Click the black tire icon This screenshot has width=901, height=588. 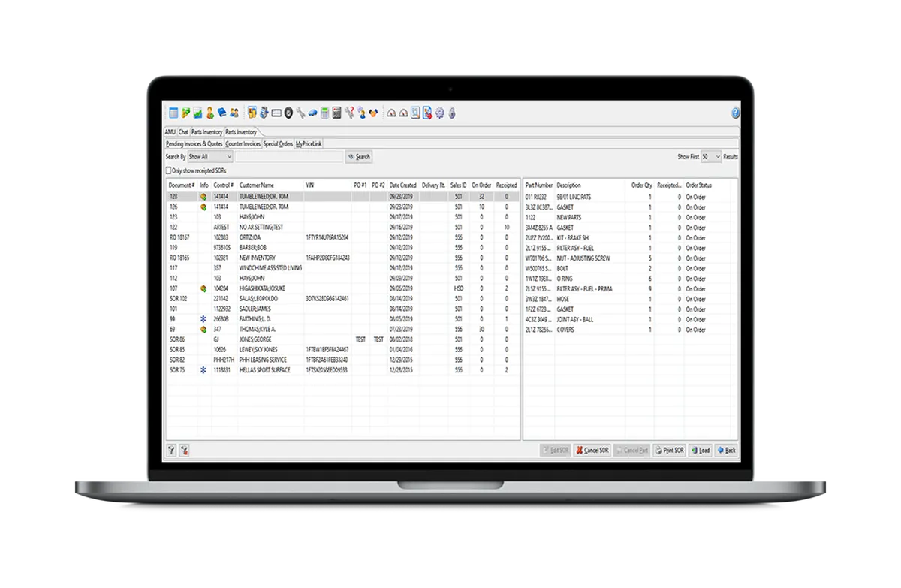click(288, 113)
